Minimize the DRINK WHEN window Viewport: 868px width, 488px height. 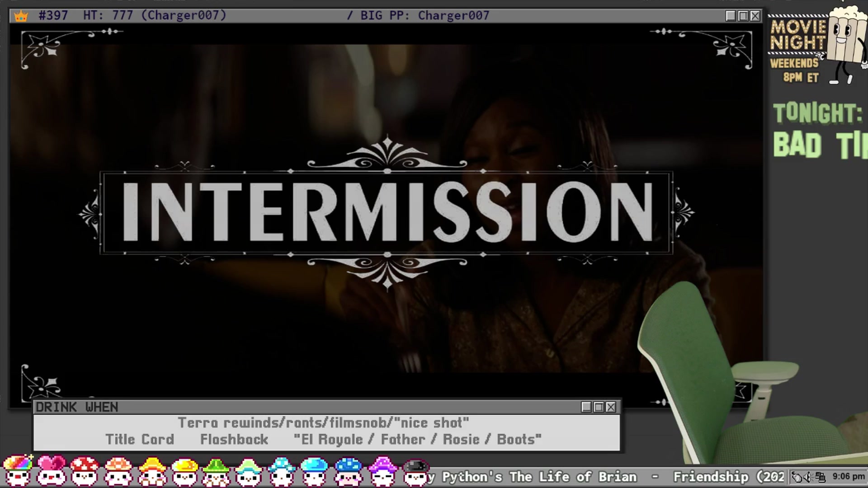coord(586,407)
